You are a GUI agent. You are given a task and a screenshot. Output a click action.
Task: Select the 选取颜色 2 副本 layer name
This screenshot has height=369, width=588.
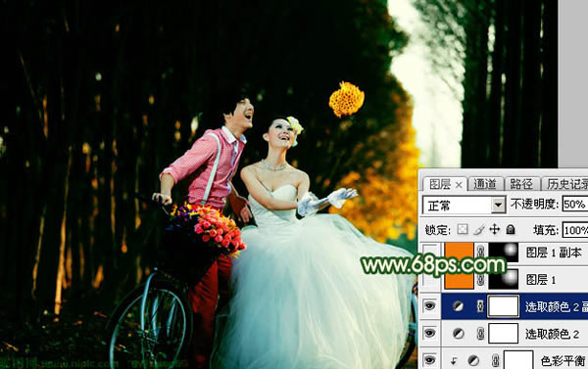coord(557,306)
